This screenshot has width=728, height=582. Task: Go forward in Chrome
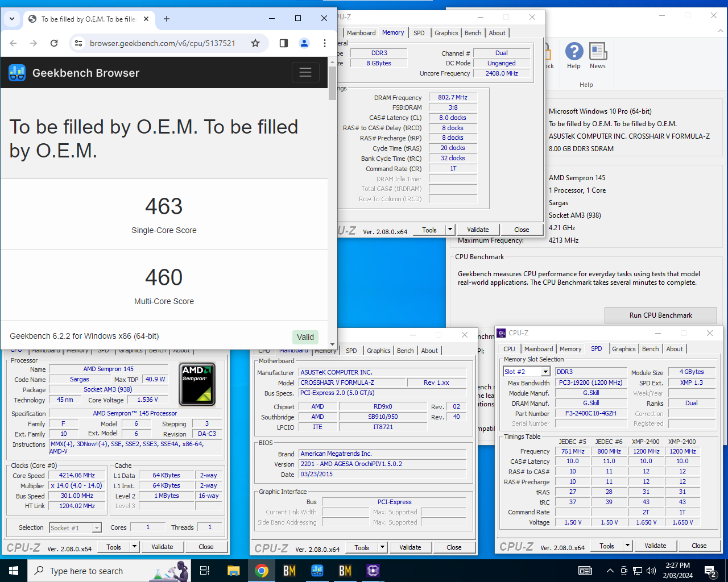34,43
